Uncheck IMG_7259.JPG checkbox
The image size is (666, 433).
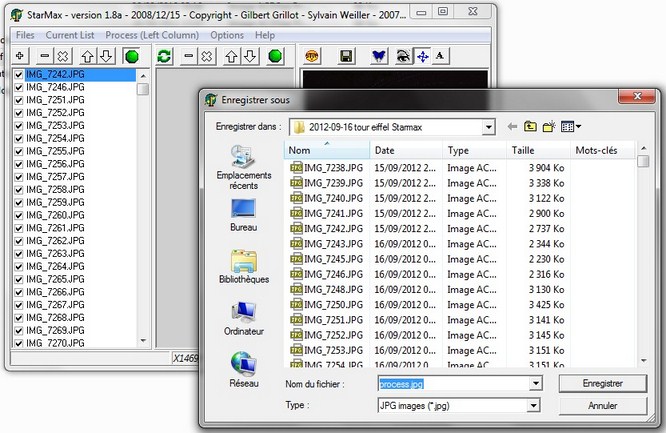pos(18,203)
